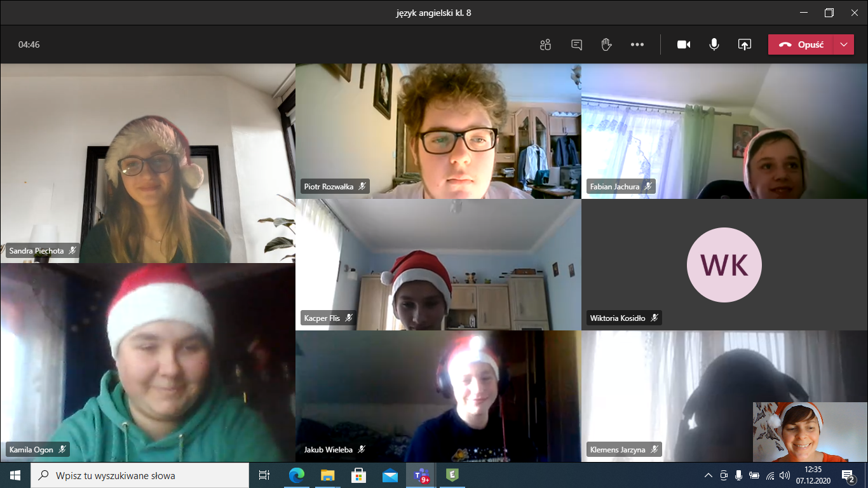
Task: Open the notification action center
Action: click(847, 475)
